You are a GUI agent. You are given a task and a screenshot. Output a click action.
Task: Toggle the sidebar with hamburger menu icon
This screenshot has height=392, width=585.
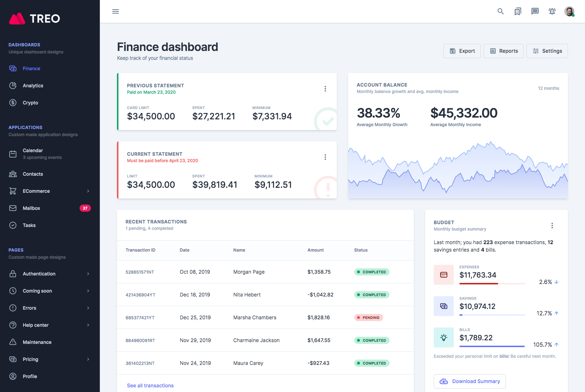(x=116, y=11)
